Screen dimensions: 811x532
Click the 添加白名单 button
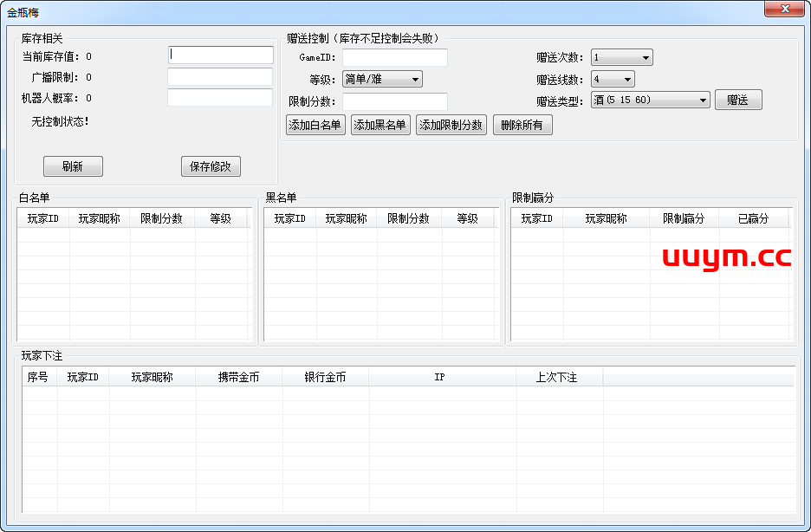click(315, 125)
